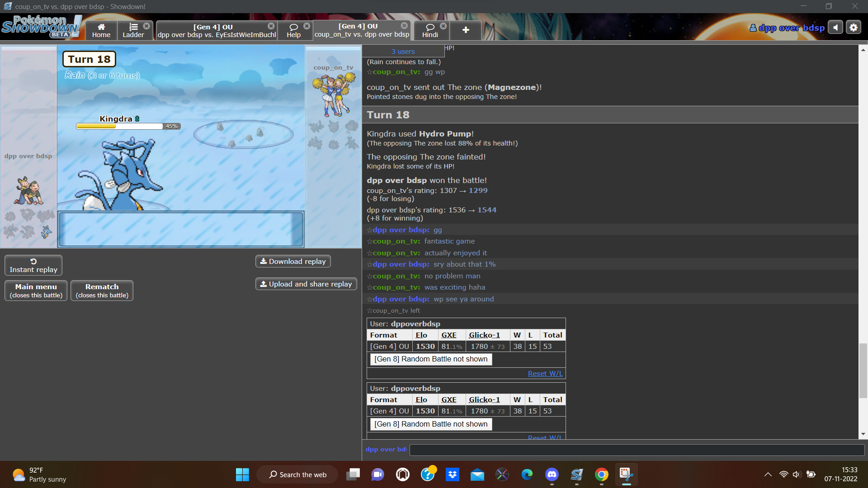Open the battery status icon
868x488 pixels.
point(811,474)
